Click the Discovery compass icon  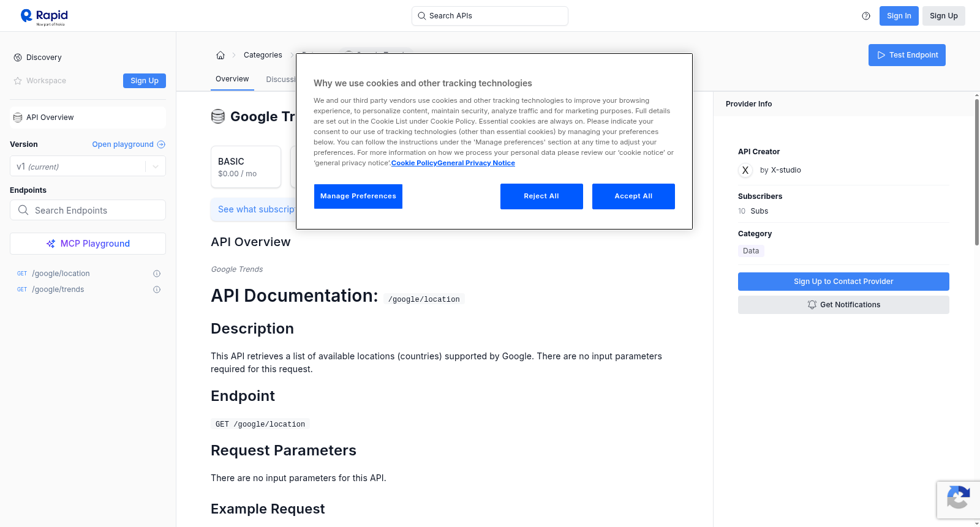coord(18,58)
